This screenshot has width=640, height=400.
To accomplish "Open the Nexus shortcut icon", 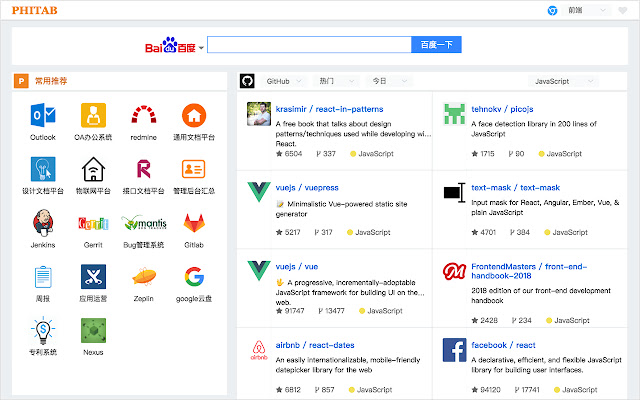I will coord(93,331).
